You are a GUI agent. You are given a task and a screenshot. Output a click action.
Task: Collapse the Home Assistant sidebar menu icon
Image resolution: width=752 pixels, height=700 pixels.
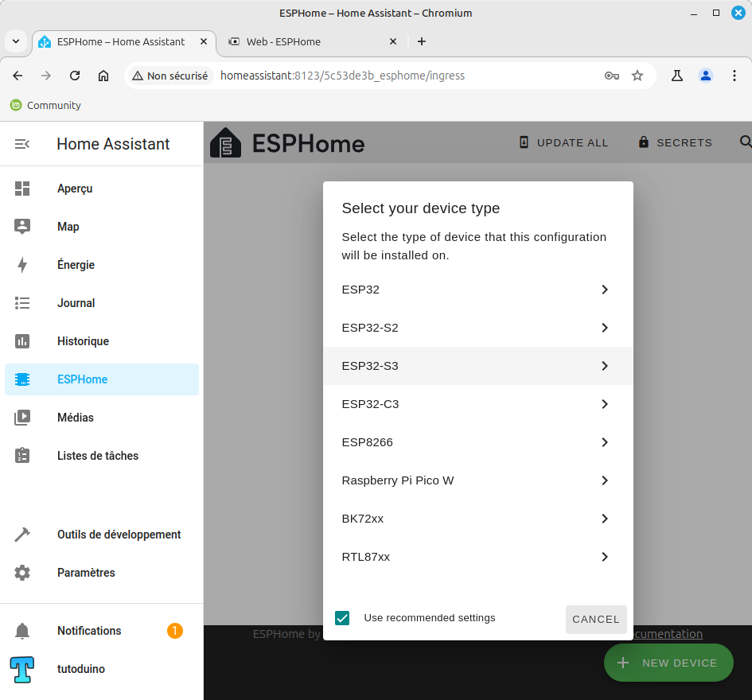[x=22, y=144]
